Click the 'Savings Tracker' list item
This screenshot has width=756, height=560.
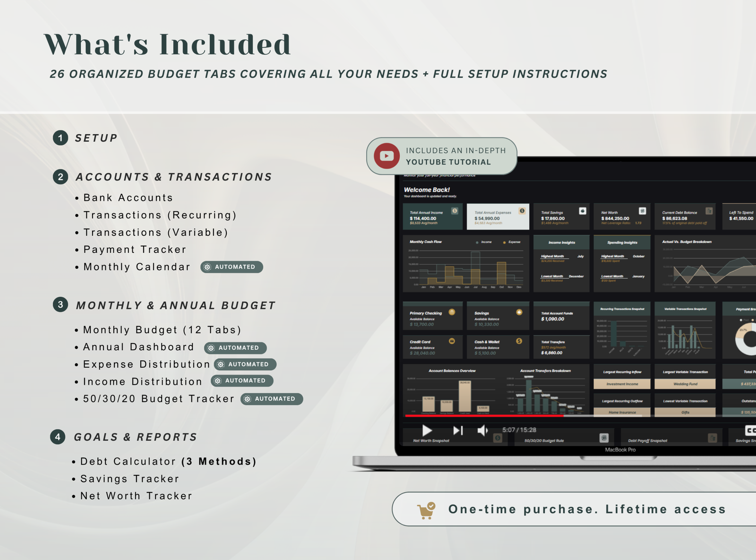[x=129, y=479]
